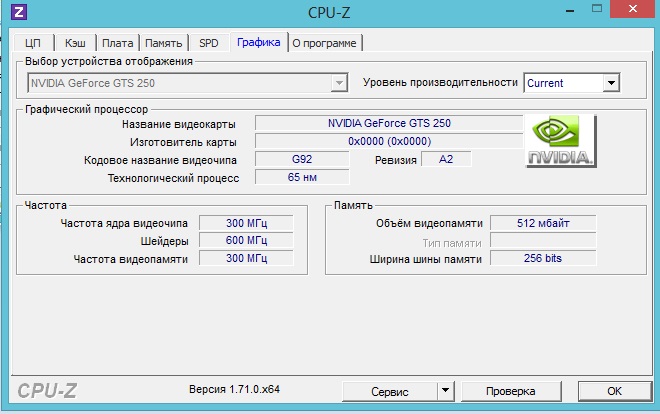Image resolution: width=660 pixels, height=414 pixels.
Task: Click the Сервис button
Action: click(390, 392)
